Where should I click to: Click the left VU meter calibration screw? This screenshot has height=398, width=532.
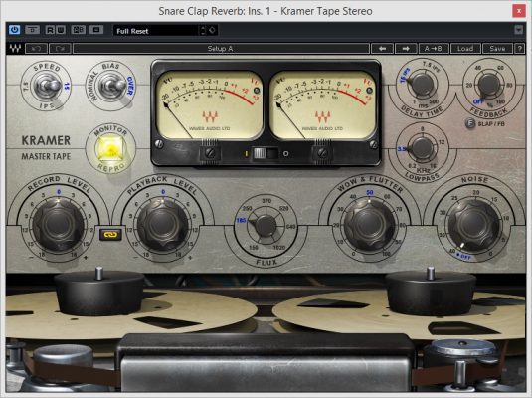210,153
